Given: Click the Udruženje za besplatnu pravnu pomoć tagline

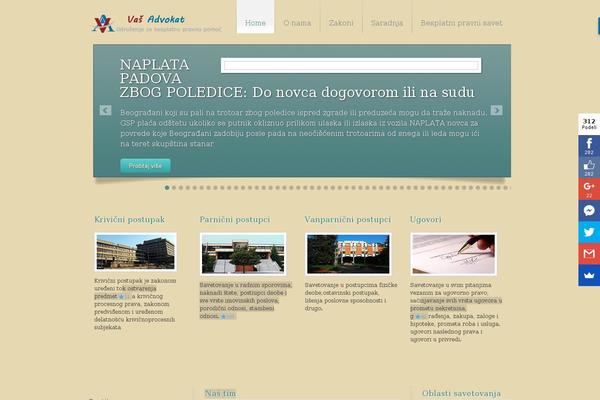Looking at the screenshot, I should click(x=169, y=29).
